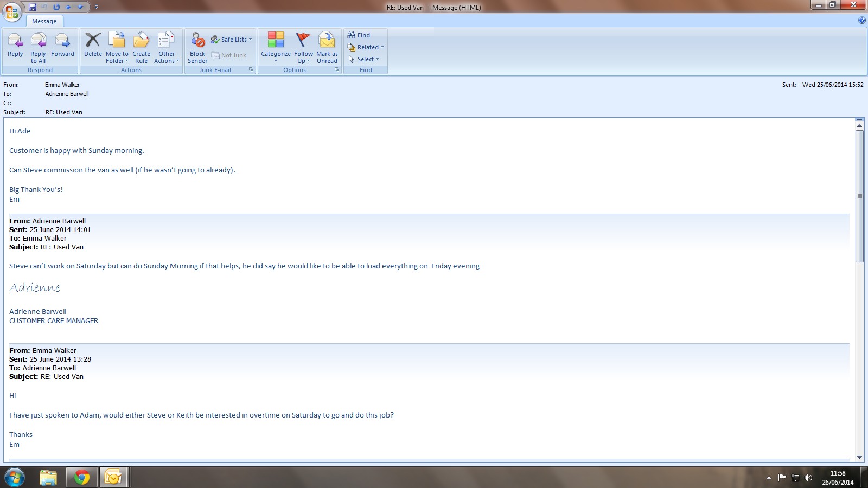Delete the message with the X icon
This screenshot has height=488, width=868.
coord(93,46)
